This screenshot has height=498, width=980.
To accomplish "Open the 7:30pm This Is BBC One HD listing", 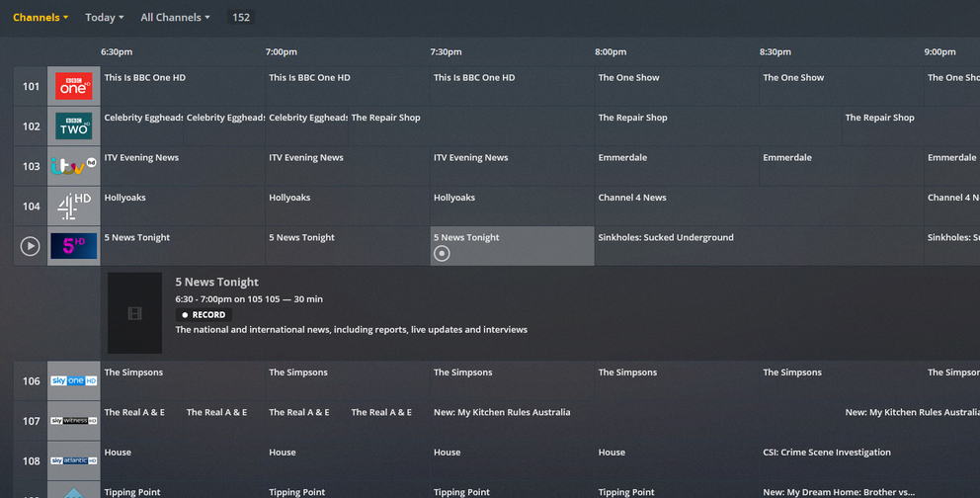I will point(512,86).
